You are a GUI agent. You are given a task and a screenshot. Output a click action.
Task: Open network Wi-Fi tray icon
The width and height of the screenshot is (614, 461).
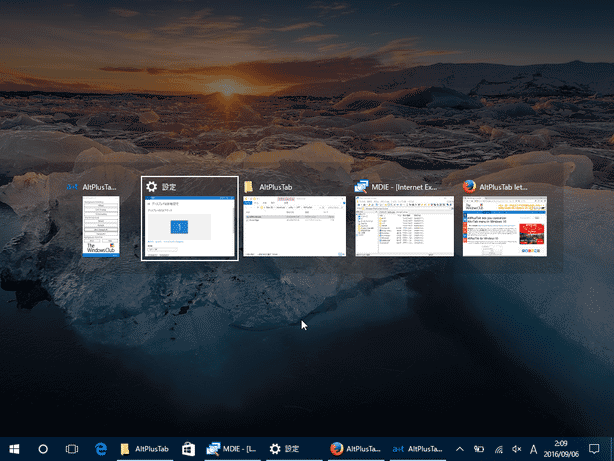[x=498, y=449]
